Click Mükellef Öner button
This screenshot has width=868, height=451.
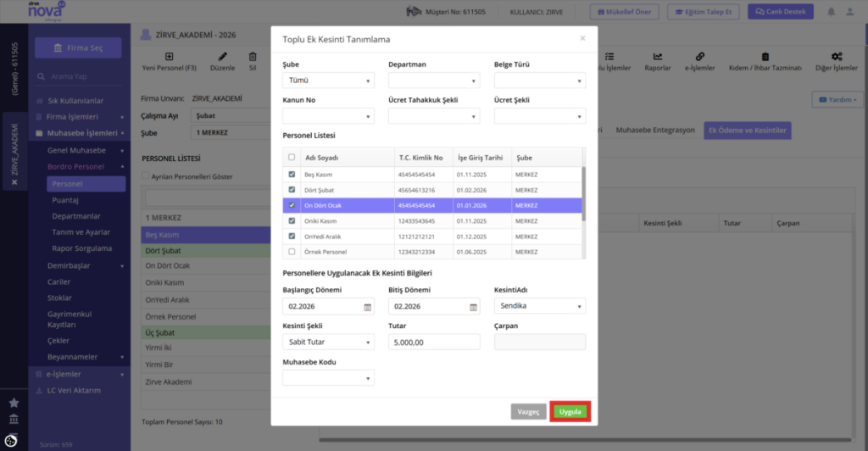(x=624, y=12)
